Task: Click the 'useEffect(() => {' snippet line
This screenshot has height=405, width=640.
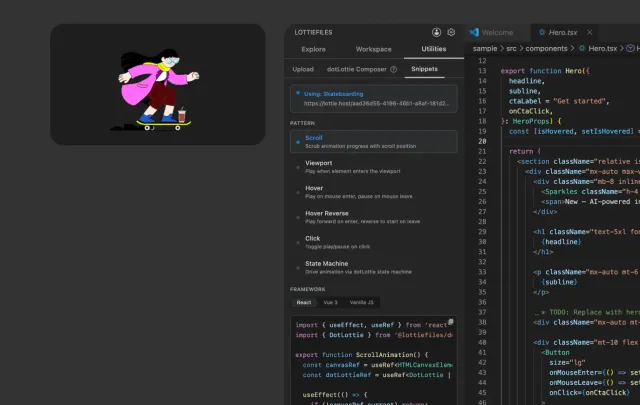Action: click(335, 395)
